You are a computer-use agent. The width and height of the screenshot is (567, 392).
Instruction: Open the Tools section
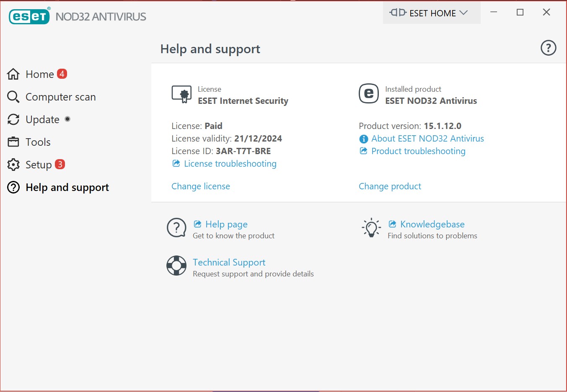pos(38,142)
